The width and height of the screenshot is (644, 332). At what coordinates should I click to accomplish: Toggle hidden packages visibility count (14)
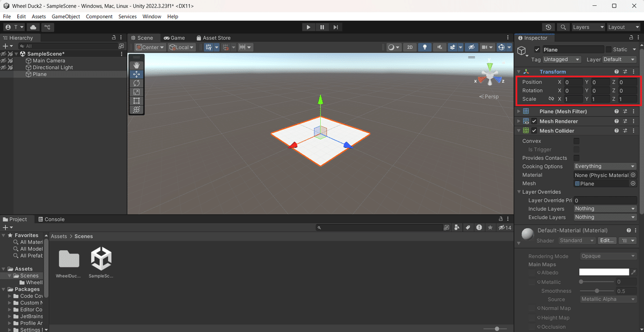[x=505, y=228]
